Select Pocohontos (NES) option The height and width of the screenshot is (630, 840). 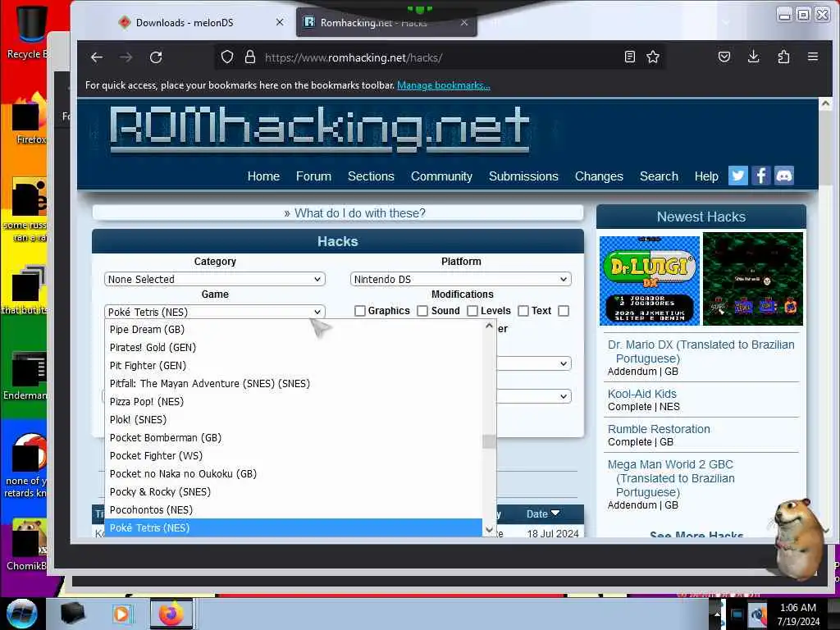tap(294, 510)
